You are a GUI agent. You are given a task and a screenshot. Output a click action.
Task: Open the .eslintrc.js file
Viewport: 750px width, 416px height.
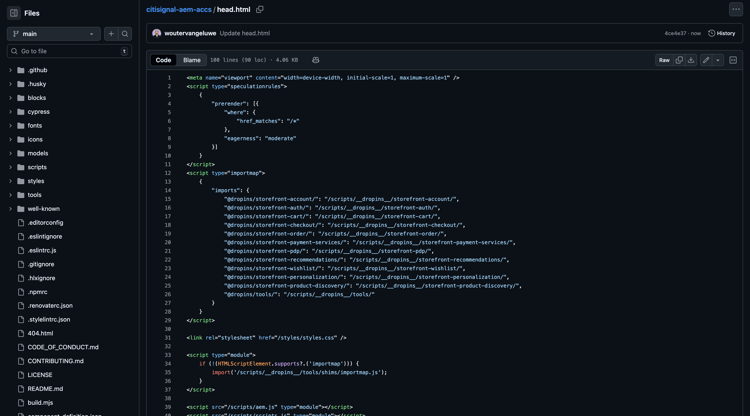click(42, 250)
